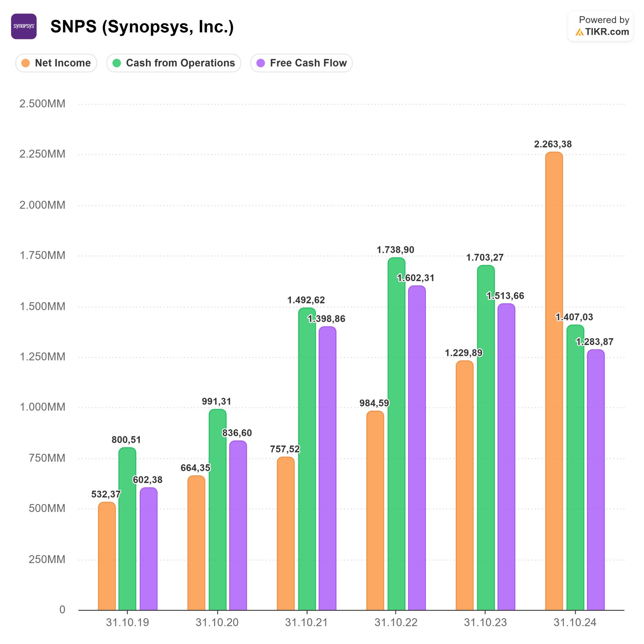Click the Synopsys purple logo icon
Image resolution: width=644 pixels, height=644 pixels.
coord(24,26)
